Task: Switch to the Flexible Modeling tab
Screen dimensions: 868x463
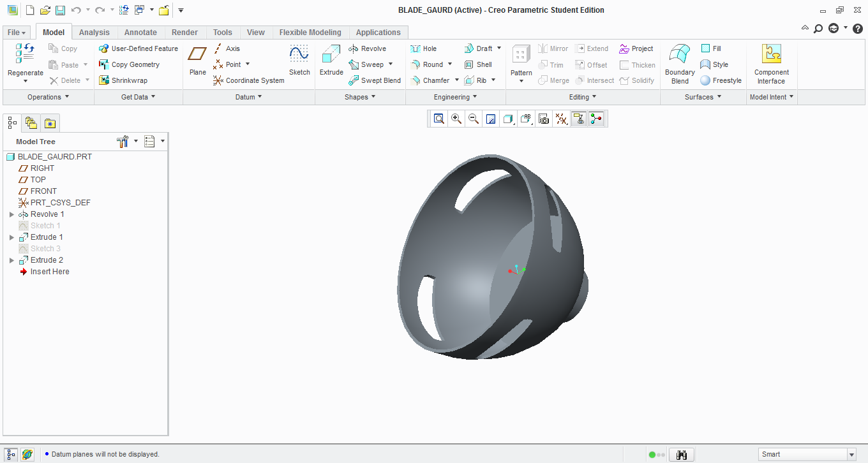Action: [x=310, y=33]
